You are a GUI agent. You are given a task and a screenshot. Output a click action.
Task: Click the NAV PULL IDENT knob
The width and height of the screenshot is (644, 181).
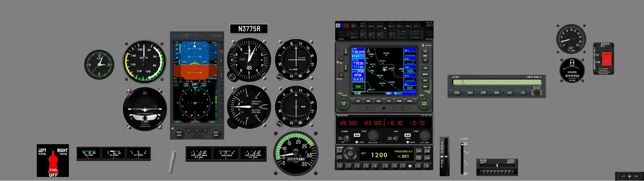[396, 138]
